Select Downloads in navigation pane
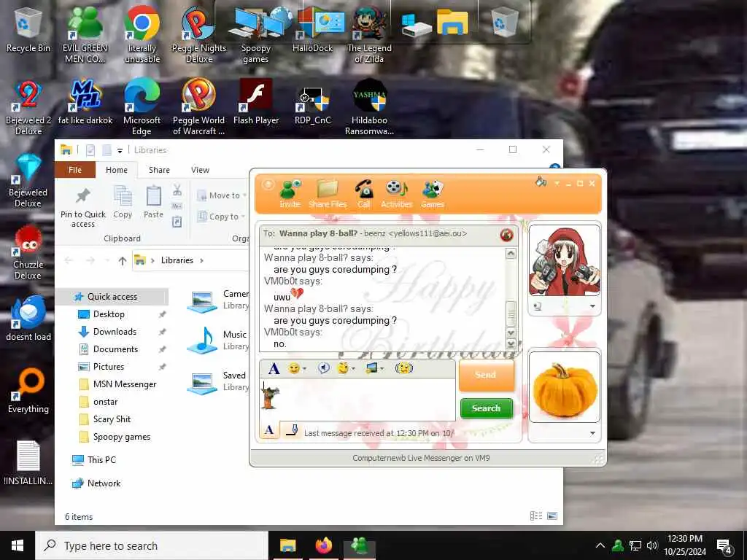Image resolution: width=747 pixels, height=560 pixels. tap(115, 332)
